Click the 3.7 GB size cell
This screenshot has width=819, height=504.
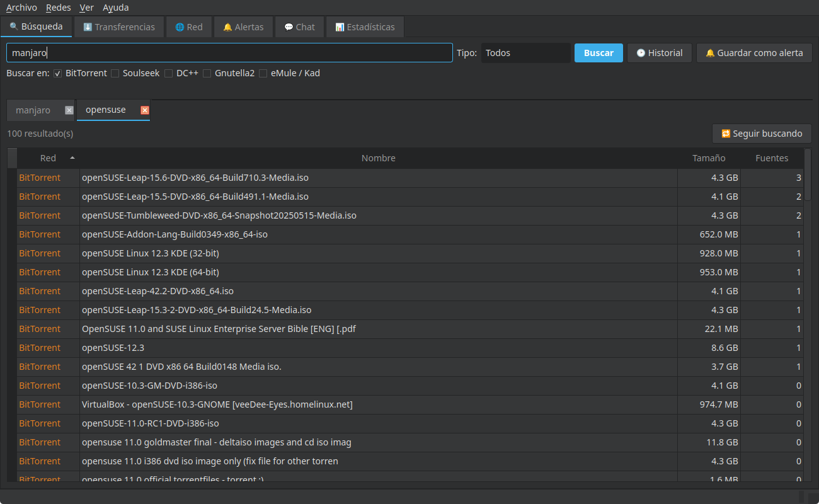(x=709, y=367)
